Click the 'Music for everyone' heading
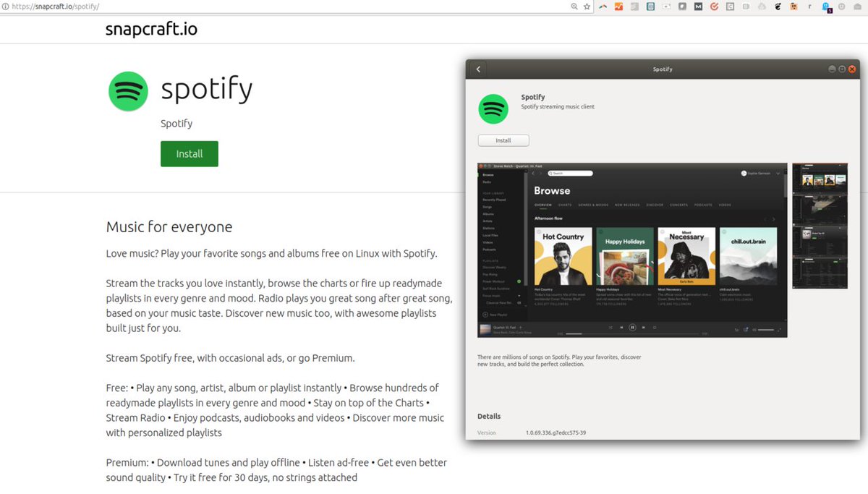 click(x=169, y=226)
